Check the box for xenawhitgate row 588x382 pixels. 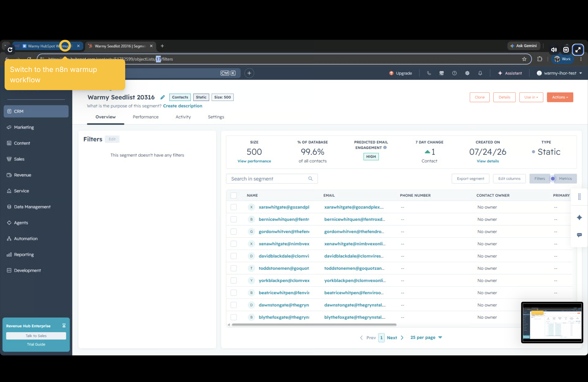pyautogui.click(x=233, y=244)
